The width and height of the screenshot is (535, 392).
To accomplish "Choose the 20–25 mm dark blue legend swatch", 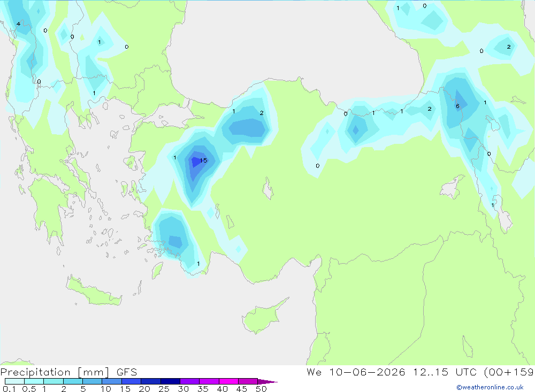I will pyautogui.click(x=150, y=381).
